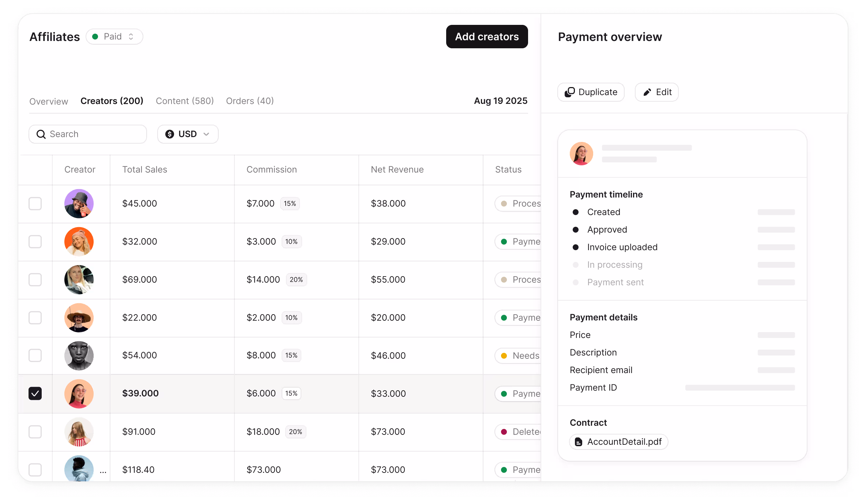Screen dimensions: 866x504
Task: Open Needs status pill in $54.000 row
Action: click(x=519, y=356)
